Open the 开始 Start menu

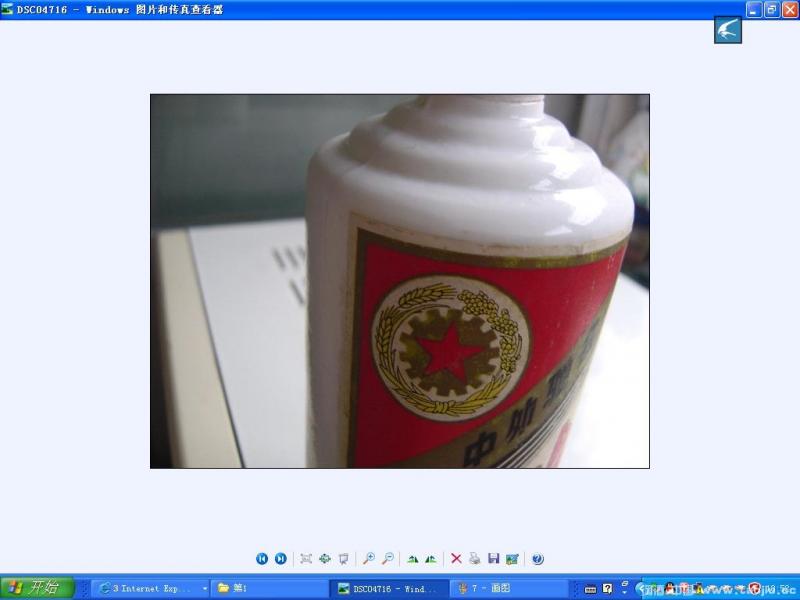pos(37,588)
